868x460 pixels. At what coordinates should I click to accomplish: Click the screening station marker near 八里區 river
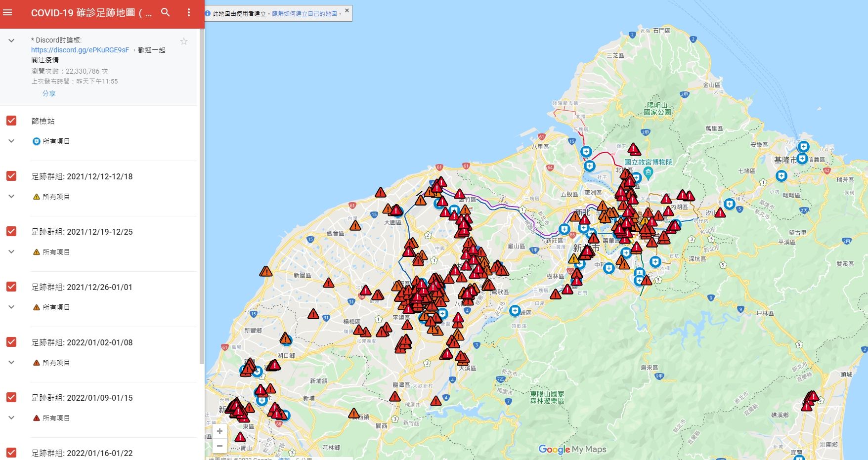tap(586, 152)
